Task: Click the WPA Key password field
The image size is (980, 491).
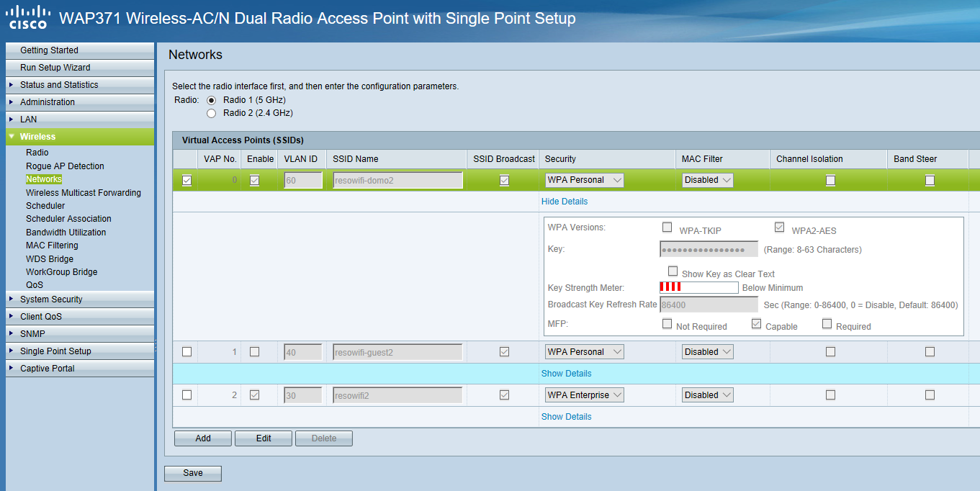Action: (709, 249)
